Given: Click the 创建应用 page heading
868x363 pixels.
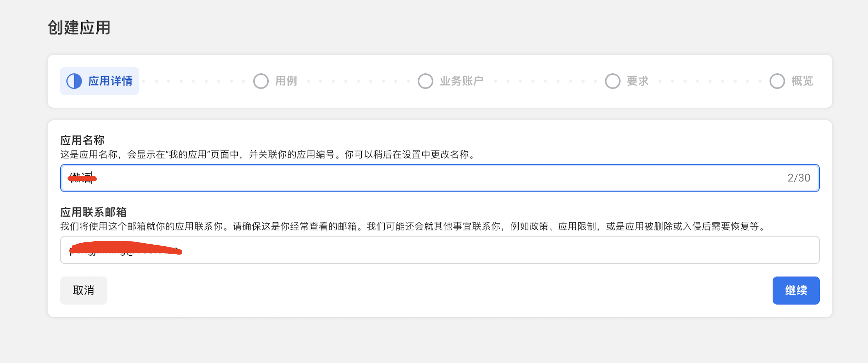Looking at the screenshot, I should 79,28.
